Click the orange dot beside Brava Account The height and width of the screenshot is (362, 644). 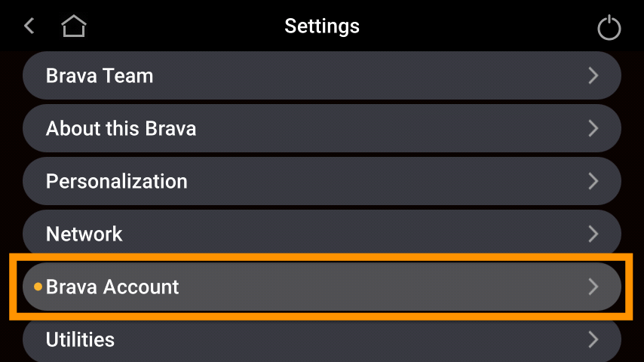click(x=38, y=287)
